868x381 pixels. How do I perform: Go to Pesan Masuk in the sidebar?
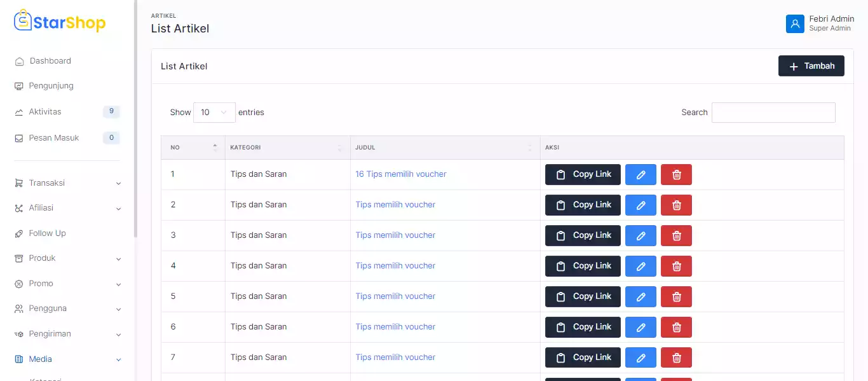click(53, 138)
